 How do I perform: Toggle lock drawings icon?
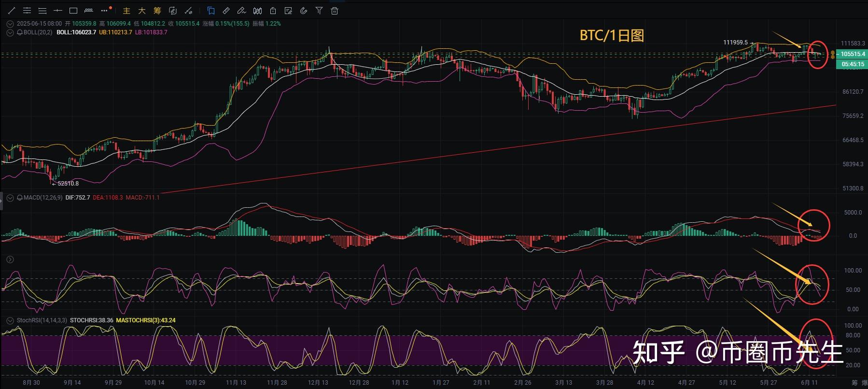tap(273, 11)
